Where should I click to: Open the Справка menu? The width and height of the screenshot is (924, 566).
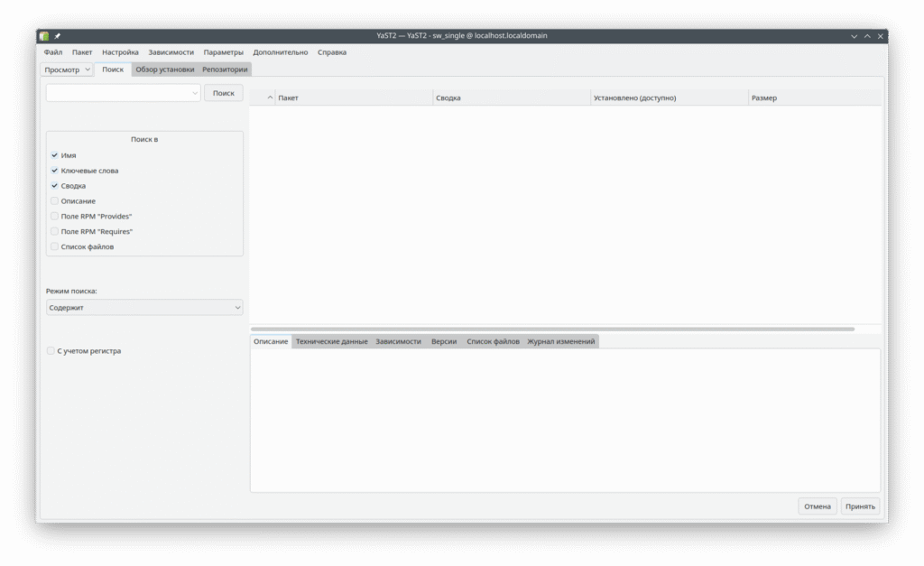pyautogui.click(x=332, y=52)
